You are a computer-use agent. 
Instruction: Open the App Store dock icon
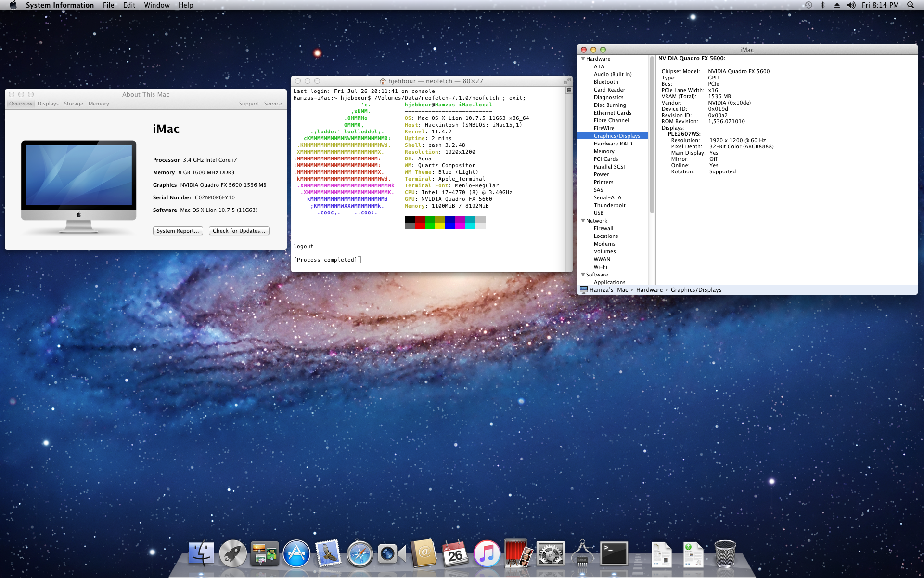point(296,554)
